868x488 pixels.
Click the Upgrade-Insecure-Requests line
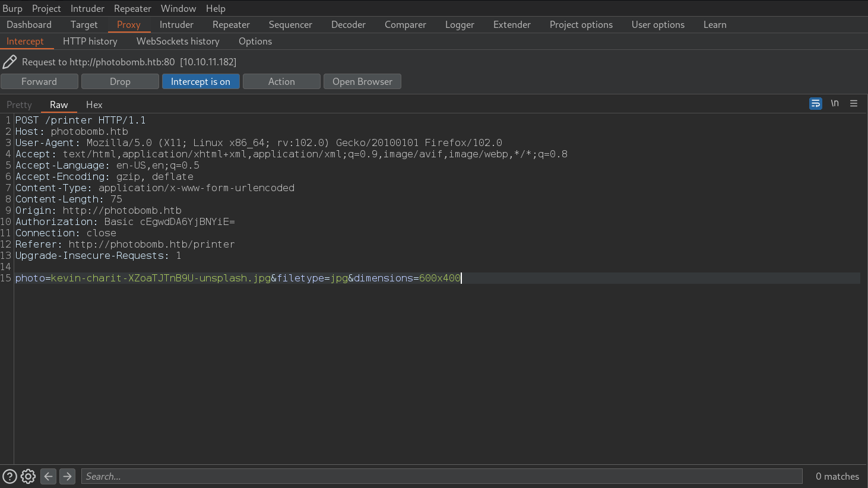(99, 255)
